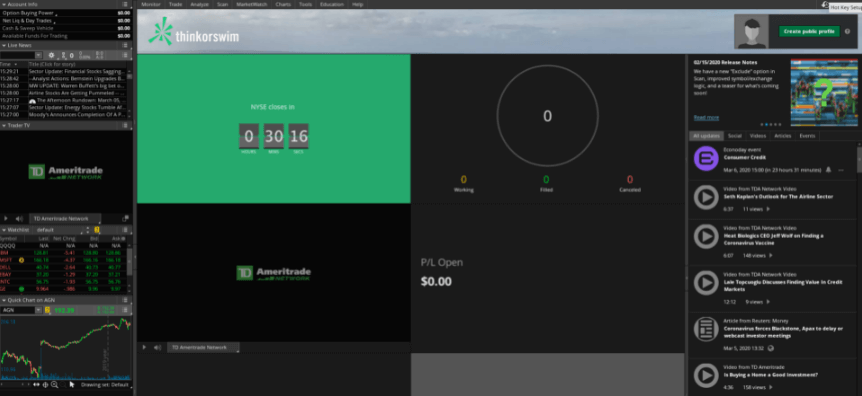Collapse the Watchlist section
Screen dimensions: 862x396
click(x=4, y=230)
